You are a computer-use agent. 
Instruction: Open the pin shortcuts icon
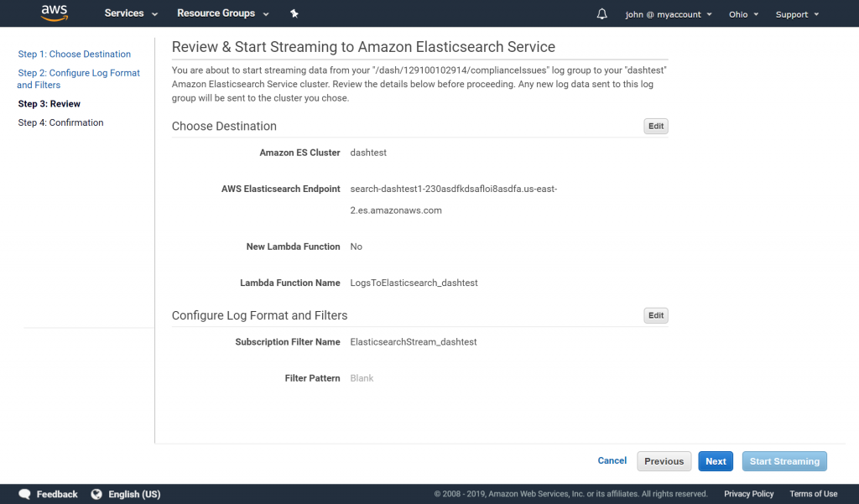[294, 13]
